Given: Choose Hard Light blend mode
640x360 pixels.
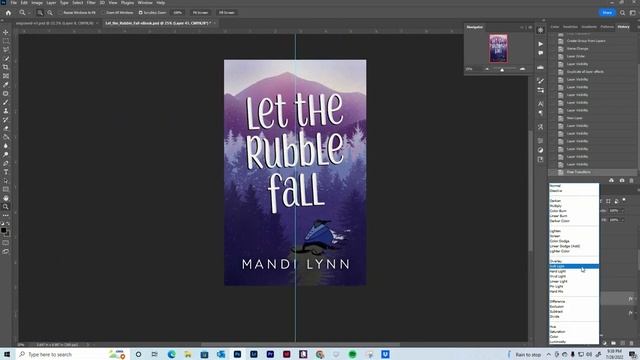Looking at the screenshot, I should [x=574, y=271].
